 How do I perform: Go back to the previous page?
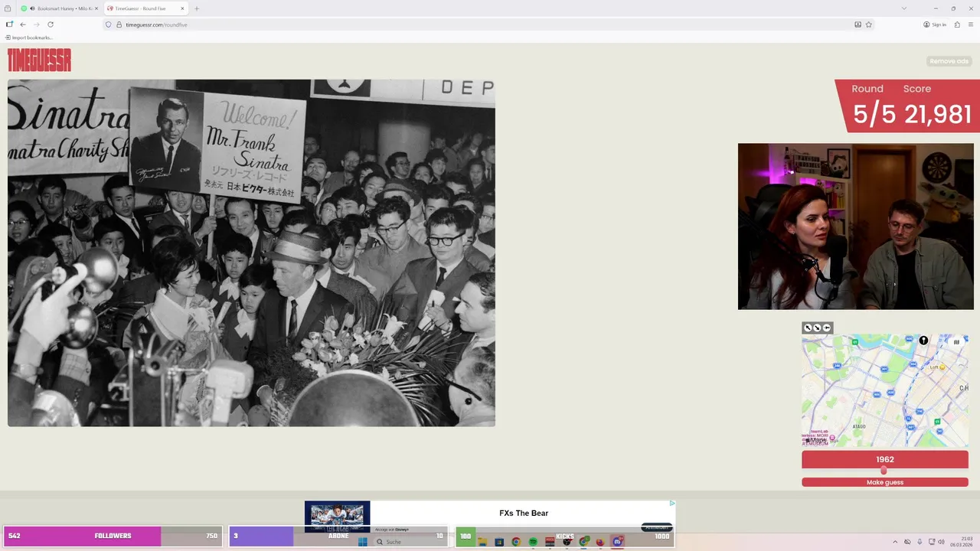(23, 24)
